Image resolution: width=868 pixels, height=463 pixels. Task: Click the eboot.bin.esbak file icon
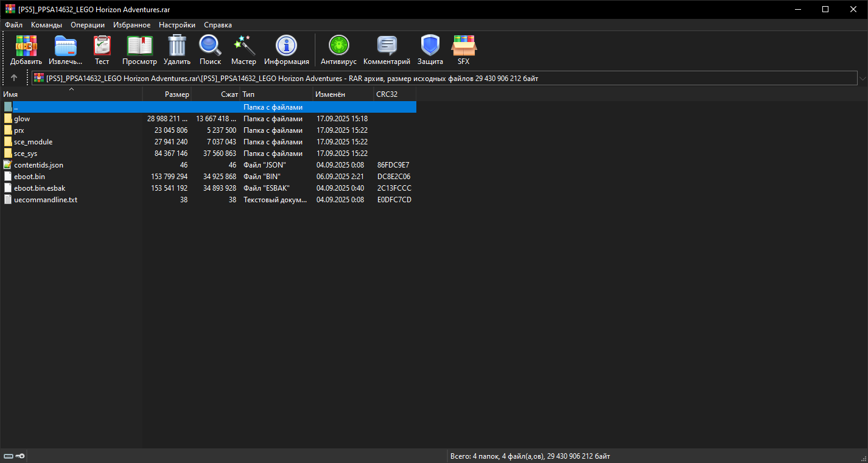pyautogui.click(x=8, y=188)
